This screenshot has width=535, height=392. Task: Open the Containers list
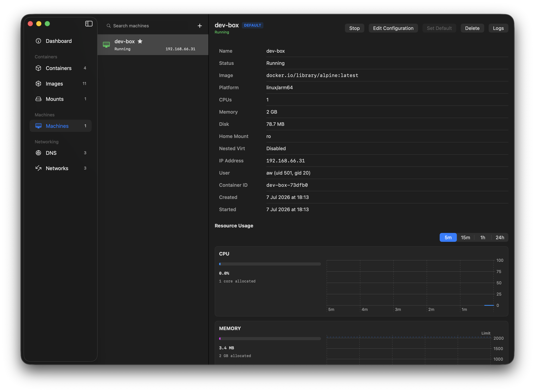pos(60,68)
